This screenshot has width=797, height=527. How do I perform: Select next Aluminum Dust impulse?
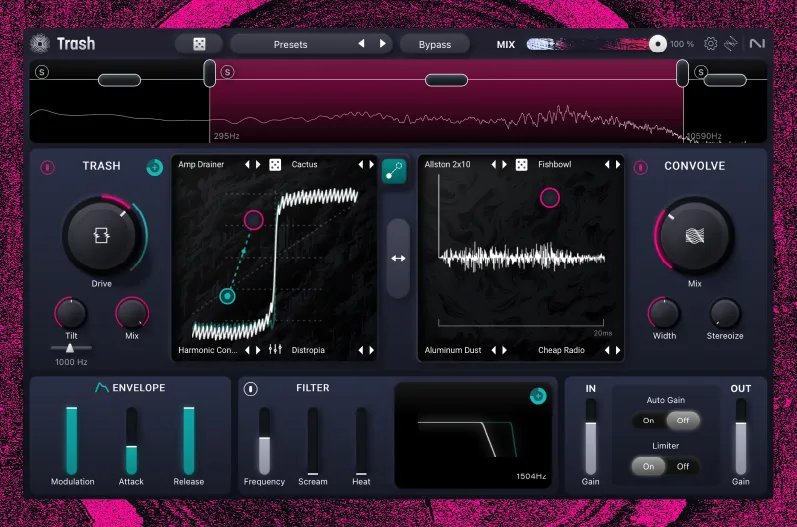[x=505, y=350]
